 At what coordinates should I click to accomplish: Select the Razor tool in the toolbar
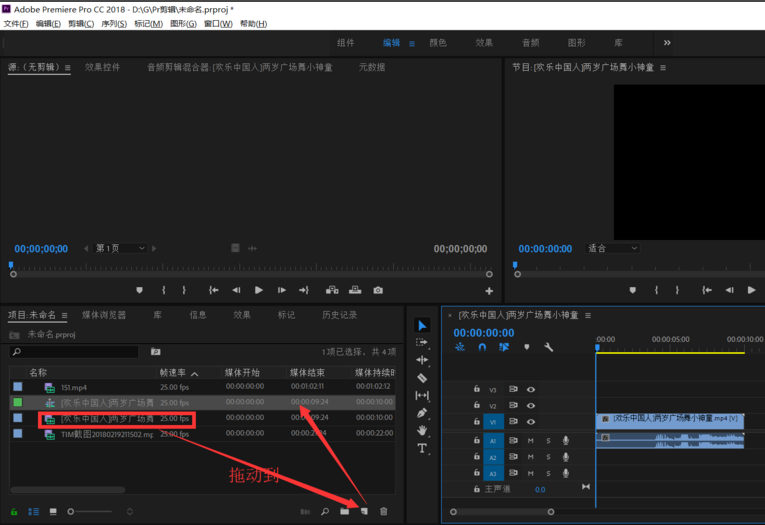[422, 378]
